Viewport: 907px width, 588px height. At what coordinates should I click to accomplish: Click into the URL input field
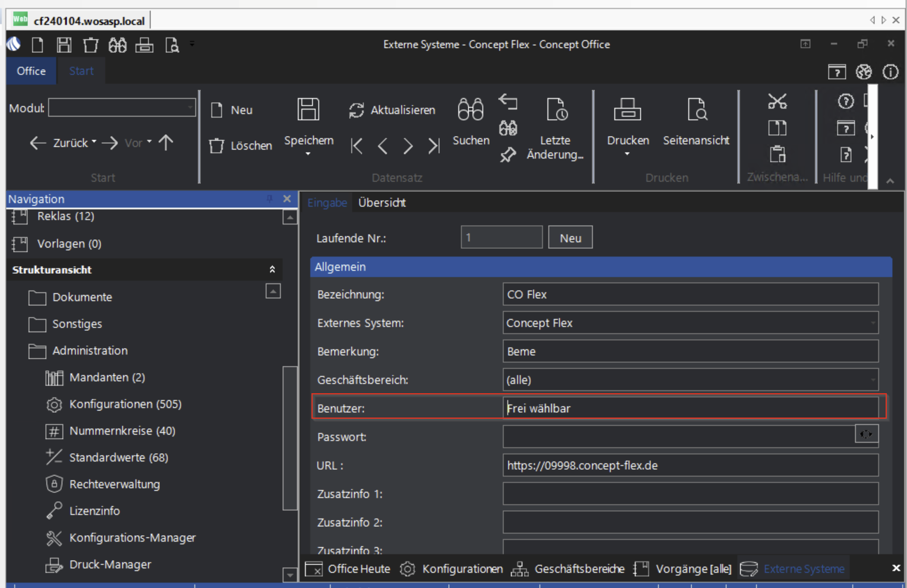(689, 466)
